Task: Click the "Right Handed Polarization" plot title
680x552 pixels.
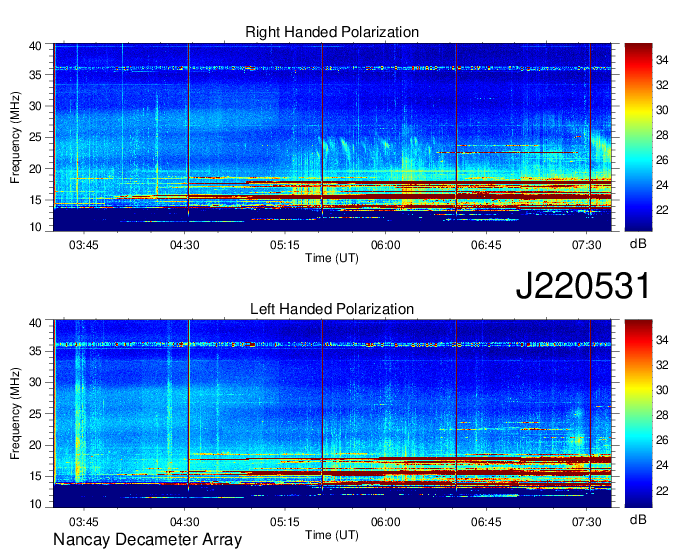Action: 332,32
